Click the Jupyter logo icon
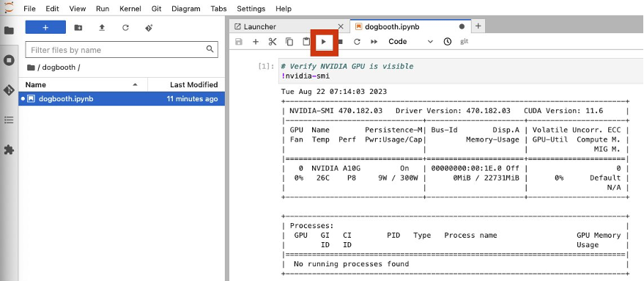This screenshot has height=281, width=644. click(x=9, y=7)
